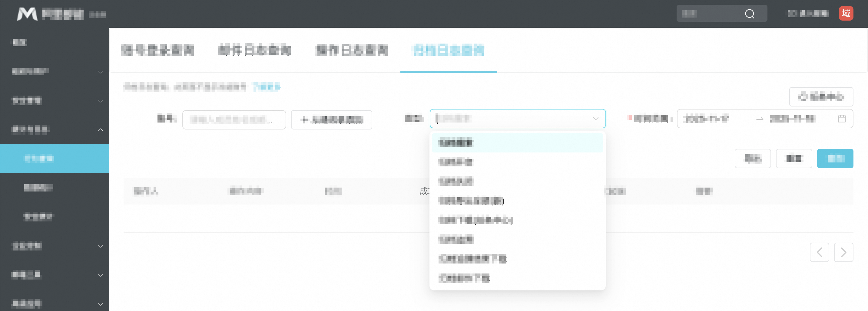
Task: Expand the last sidebar menu chevron
Action: click(101, 304)
